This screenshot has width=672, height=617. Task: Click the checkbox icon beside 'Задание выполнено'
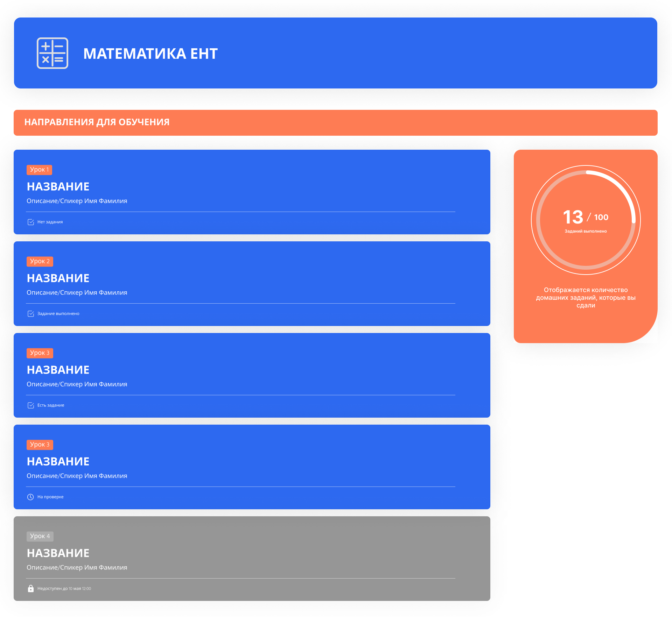point(31,314)
